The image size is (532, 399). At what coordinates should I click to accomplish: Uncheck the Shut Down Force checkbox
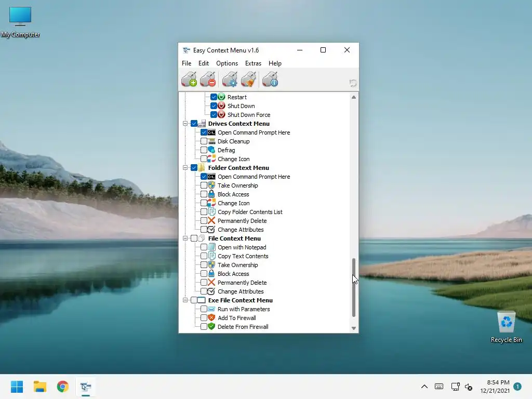coord(214,114)
